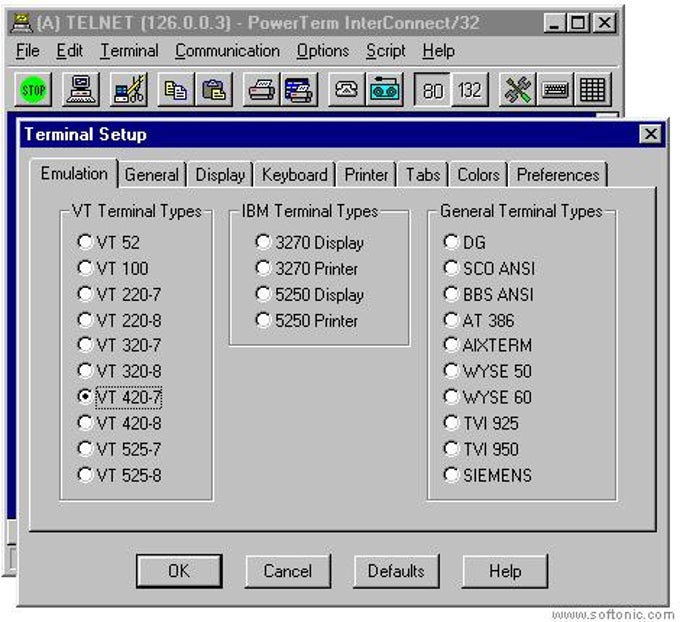Select BBS ANSI terminal type
Screen dimensions: 680x622
[x=451, y=294]
